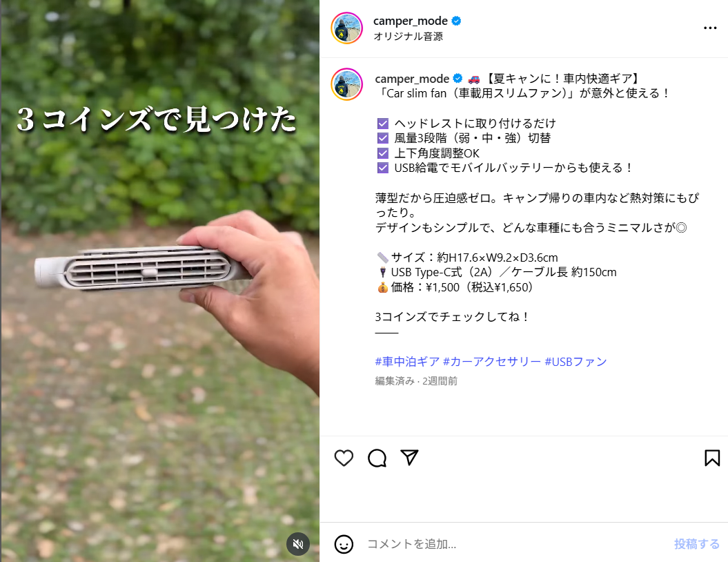
Task: Click the camper_mode profile picture in header
Action: 347,28
